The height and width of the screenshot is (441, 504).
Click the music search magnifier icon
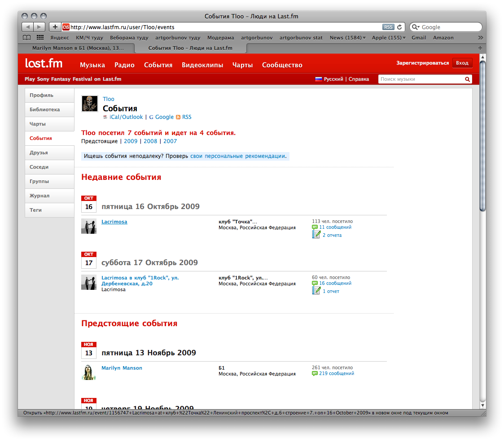pos(467,79)
